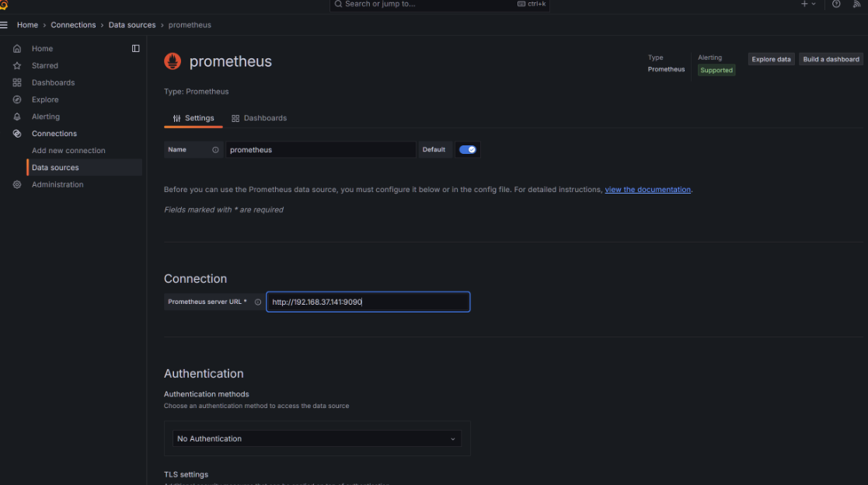Click the Connection section heading
Image resolution: width=868 pixels, height=485 pixels.
pyautogui.click(x=195, y=278)
